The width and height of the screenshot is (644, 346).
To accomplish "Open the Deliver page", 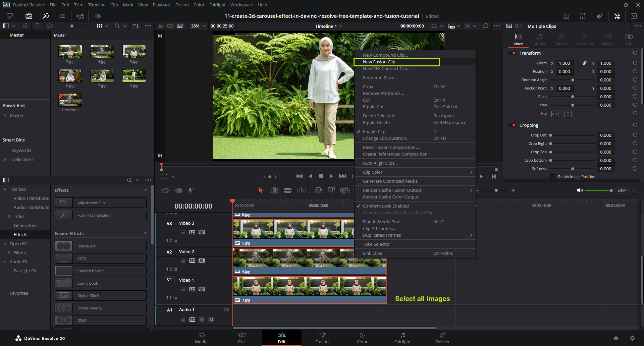I will coord(442,338).
